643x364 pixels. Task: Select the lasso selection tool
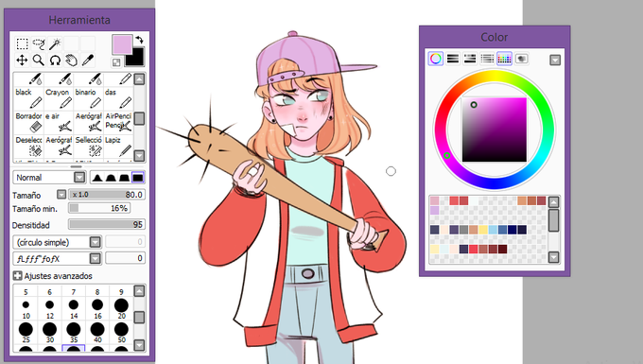pyautogui.click(x=39, y=43)
